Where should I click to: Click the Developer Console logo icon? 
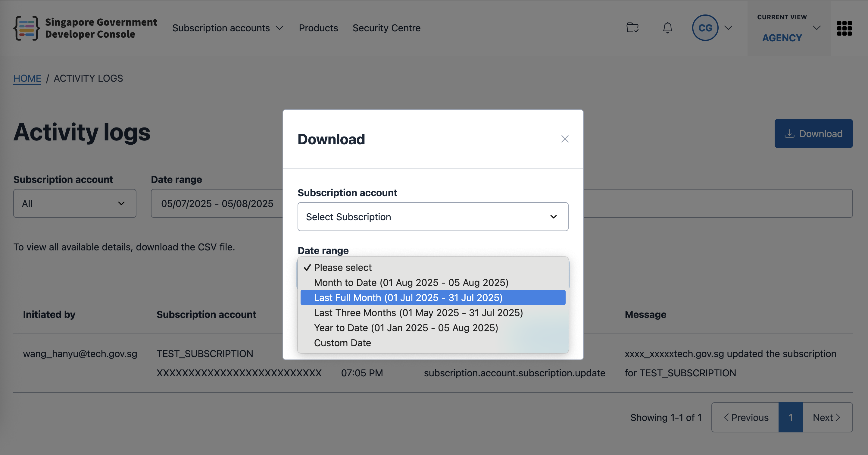tap(26, 28)
